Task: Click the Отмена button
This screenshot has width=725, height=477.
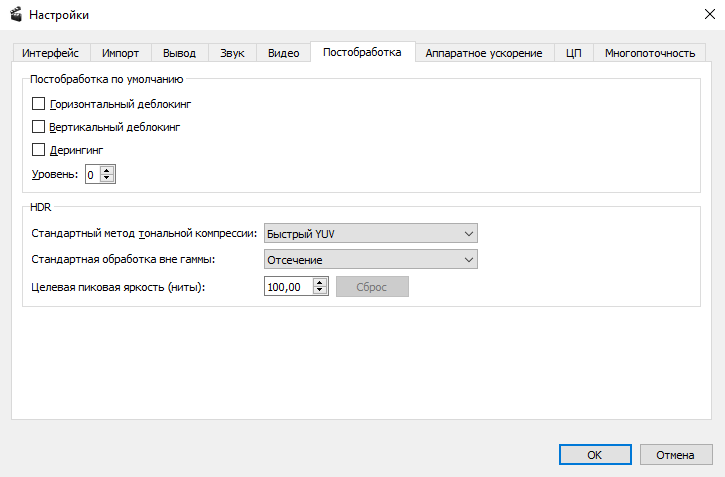Action: [676, 455]
